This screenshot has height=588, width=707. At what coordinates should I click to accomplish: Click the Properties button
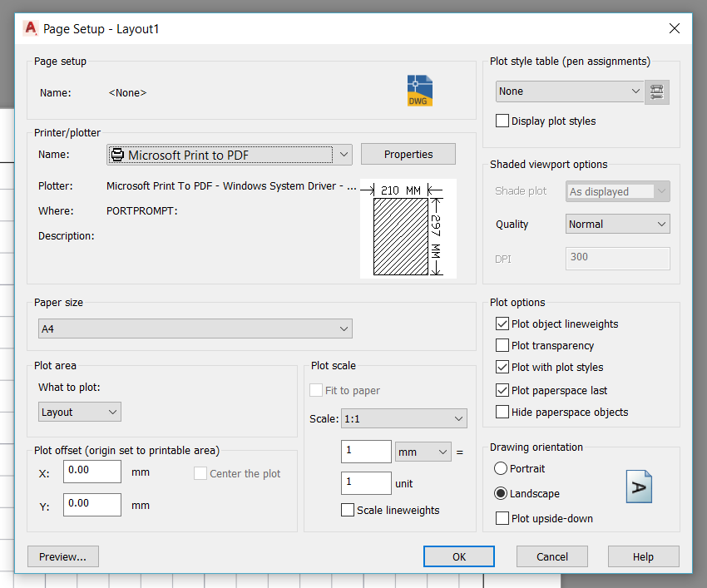click(x=408, y=154)
